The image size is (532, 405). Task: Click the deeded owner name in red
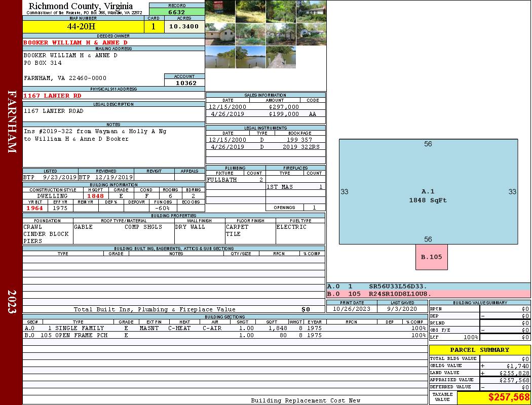tap(76, 43)
